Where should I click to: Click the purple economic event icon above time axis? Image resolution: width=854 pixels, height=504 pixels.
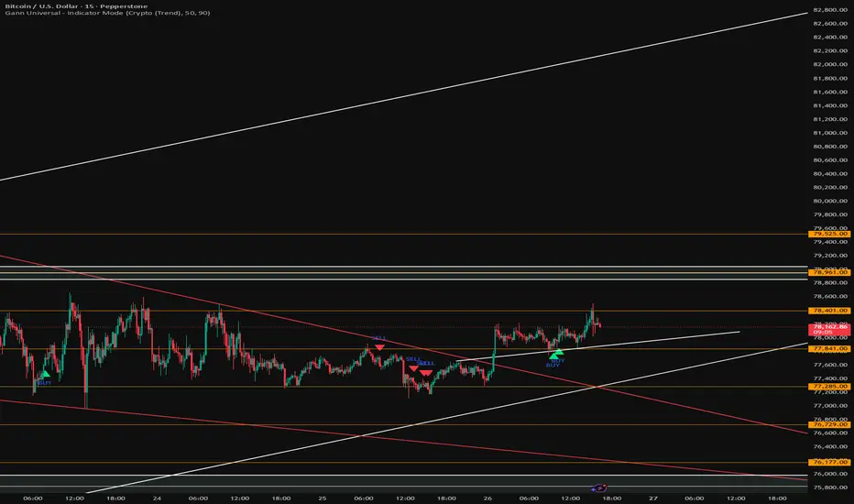tap(599, 488)
